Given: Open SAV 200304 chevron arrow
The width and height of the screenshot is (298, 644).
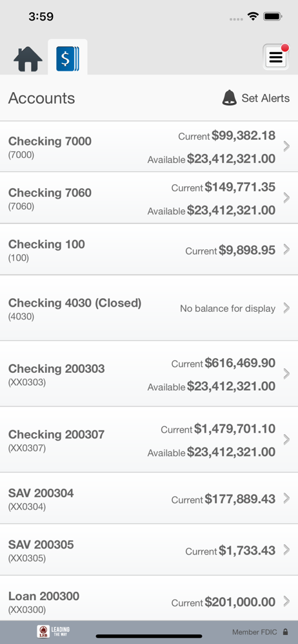Looking at the screenshot, I should point(286,498).
